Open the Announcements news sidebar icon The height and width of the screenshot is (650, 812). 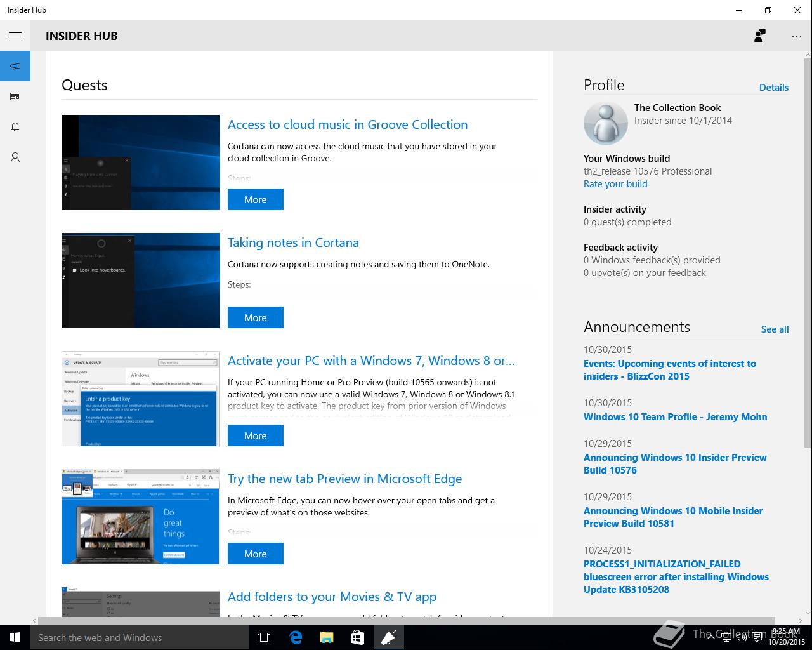pyautogui.click(x=15, y=96)
